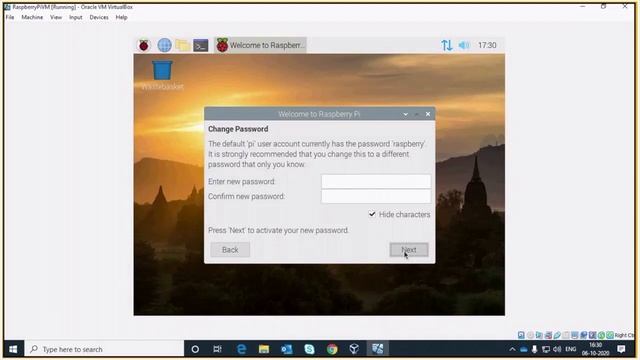Click the Pi network up-down arrows icon

[447, 45]
